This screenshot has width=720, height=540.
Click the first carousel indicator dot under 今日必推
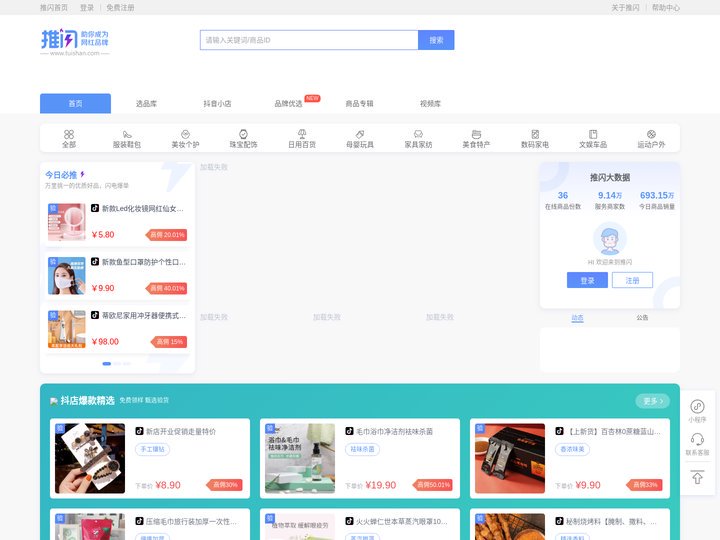[107, 364]
